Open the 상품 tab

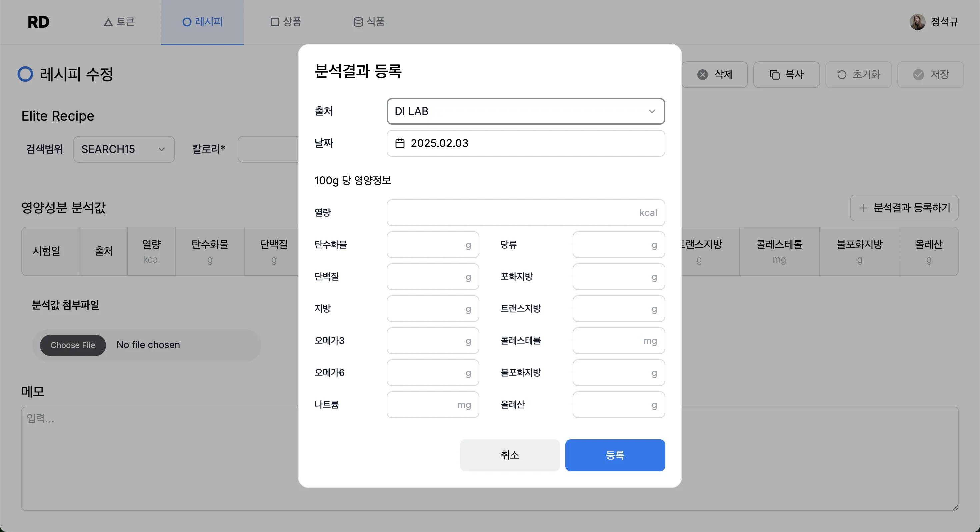point(286,22)
